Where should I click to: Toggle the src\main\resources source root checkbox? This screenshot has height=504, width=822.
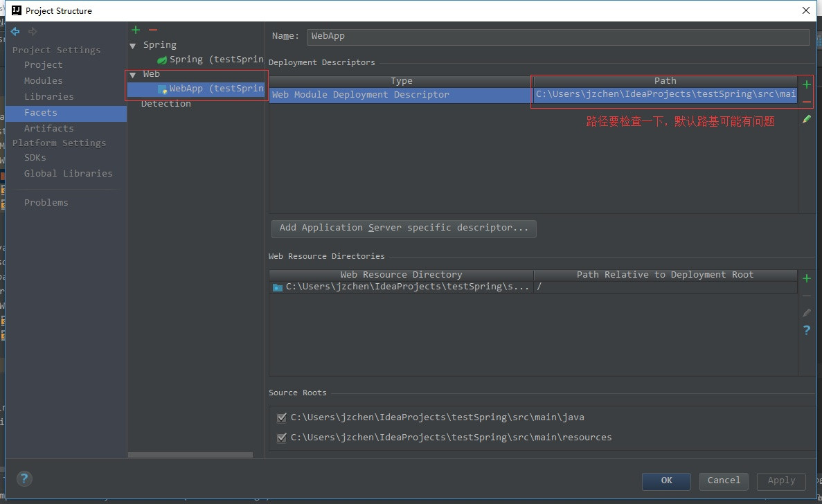pyautogui.click(x=282, y=438)
